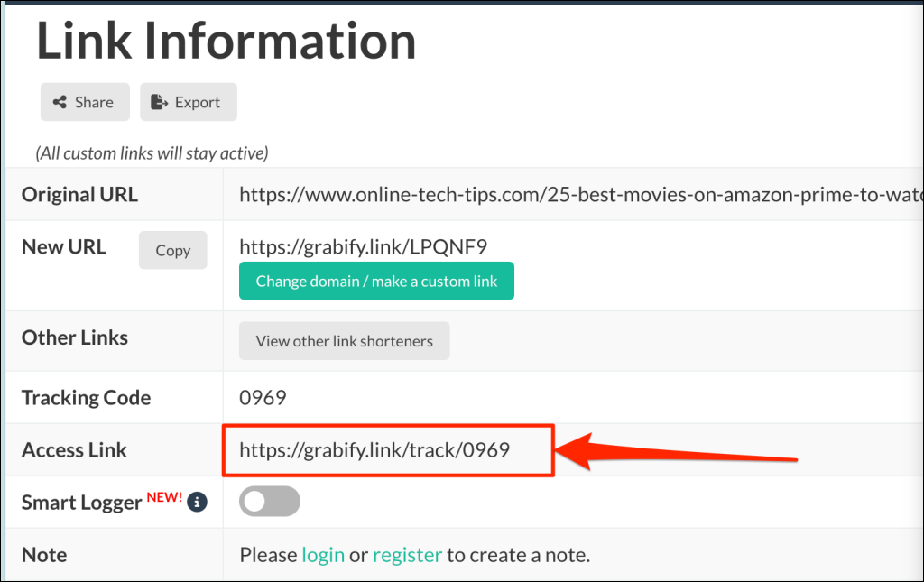Click the Access Link row label
Screen dimensions: 924x582
[x=74, y=449]
